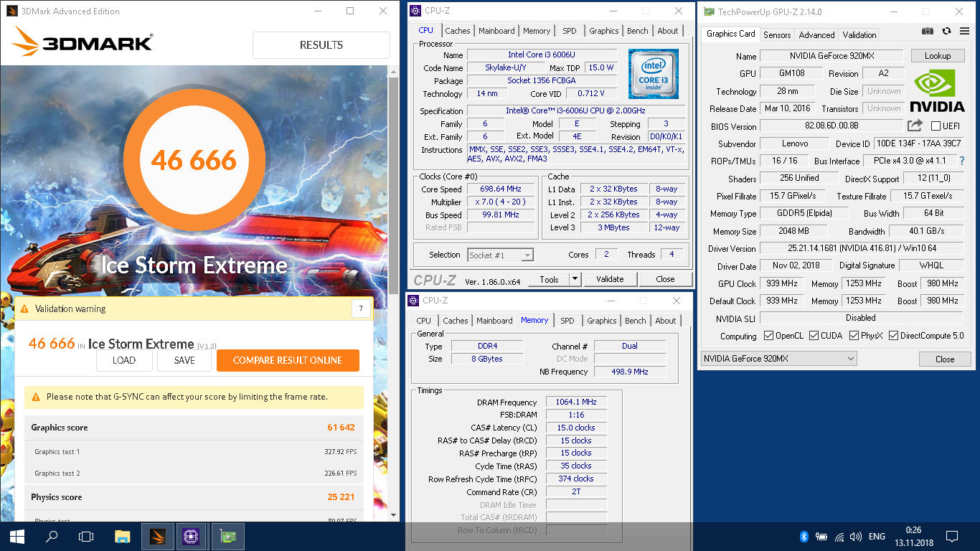Toggle the OpenCL checkbox

[x=769, y=335]
